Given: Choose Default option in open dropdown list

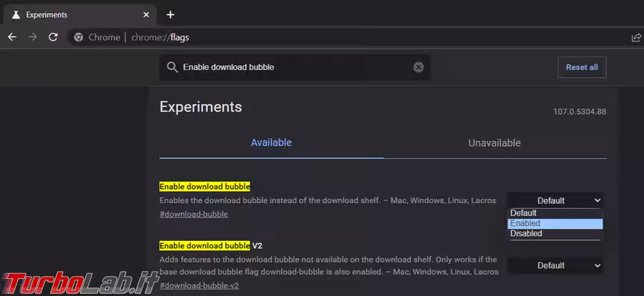Looking at the screenshot, I should [x=555, y=213].
